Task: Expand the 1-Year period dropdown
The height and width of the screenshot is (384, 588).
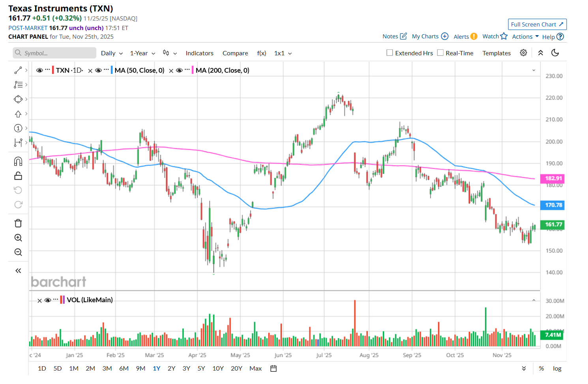Action: pos(142,53)
